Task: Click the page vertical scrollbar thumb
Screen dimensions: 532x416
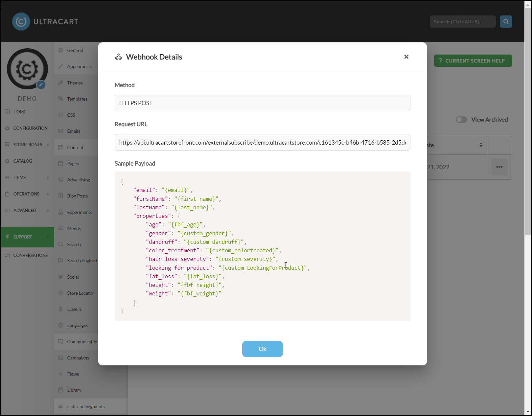Action: [528, 122]
